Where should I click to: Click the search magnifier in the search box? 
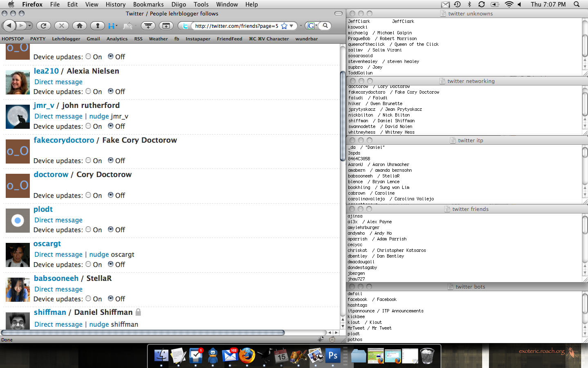click(325, 26)
